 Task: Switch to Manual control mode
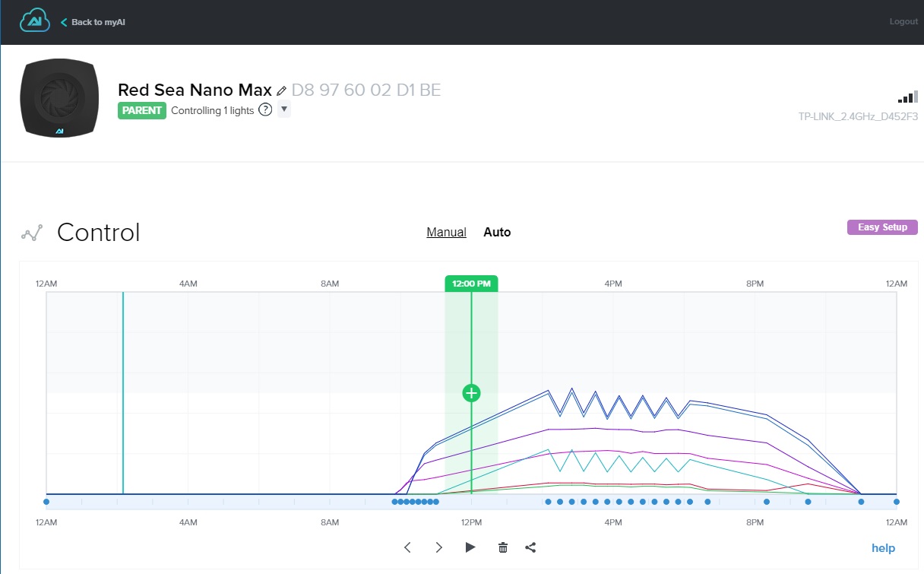pos(446,232)
